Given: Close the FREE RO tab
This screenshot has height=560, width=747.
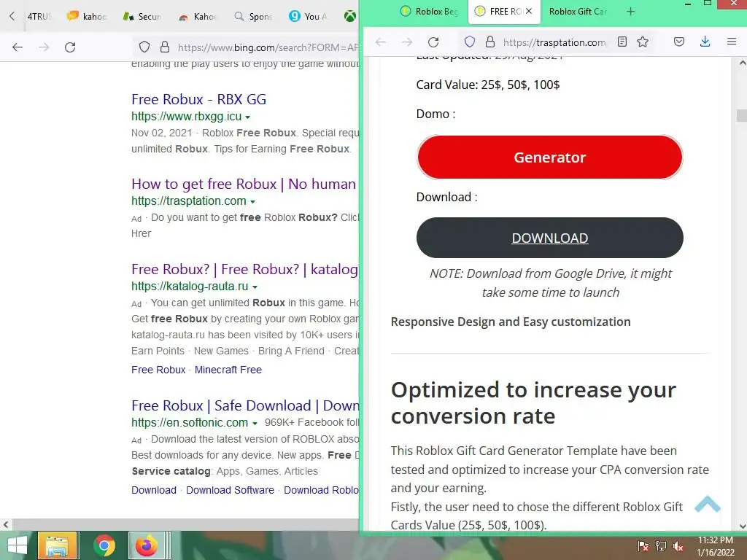Looking at the screenshot, I should tap(529, 11).
